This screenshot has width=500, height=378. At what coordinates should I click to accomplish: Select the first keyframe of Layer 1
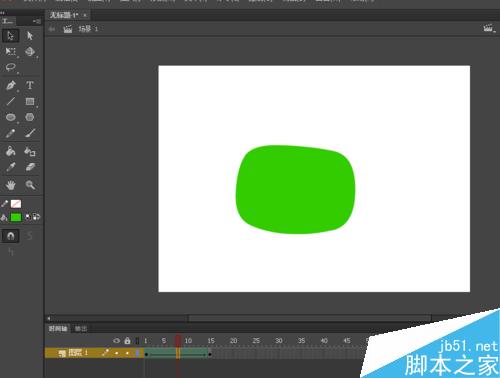point(146,353)
